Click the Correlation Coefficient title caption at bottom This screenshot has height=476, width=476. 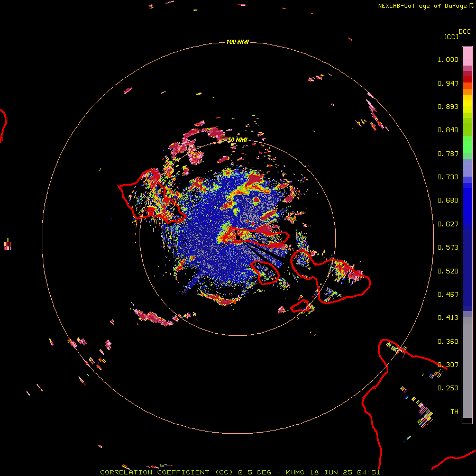pos(240,472)
